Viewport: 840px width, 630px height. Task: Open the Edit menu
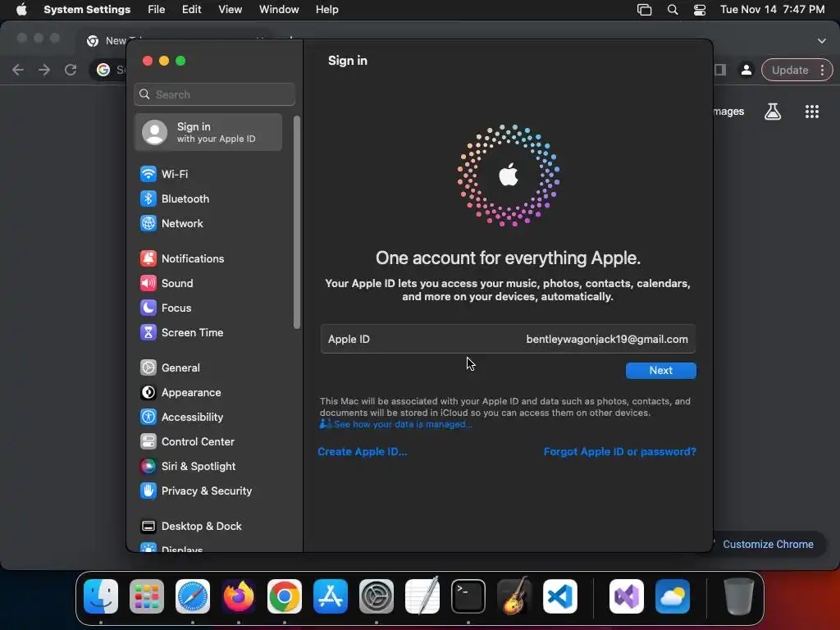[x=191, y=10]
